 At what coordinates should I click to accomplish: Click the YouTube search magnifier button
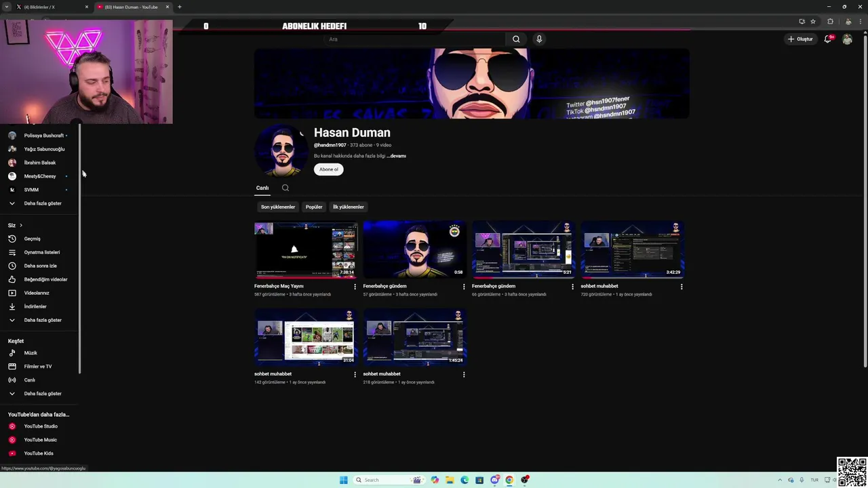[x=516, y=39]
